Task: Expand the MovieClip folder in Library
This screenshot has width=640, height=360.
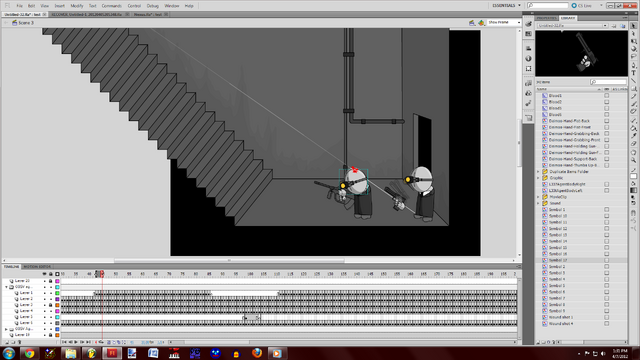Action: pos(538,197)
